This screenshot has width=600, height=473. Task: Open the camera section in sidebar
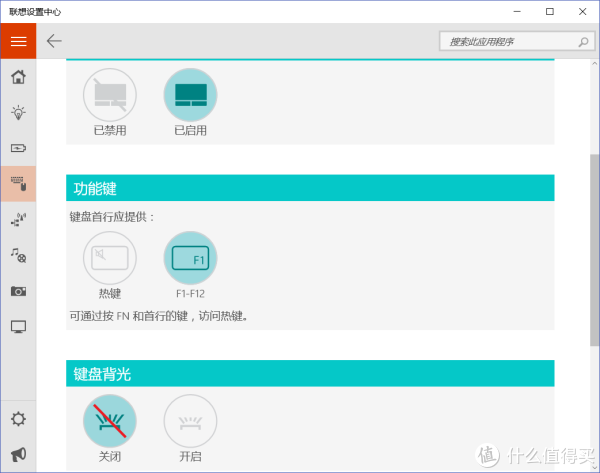pos(18,291)
